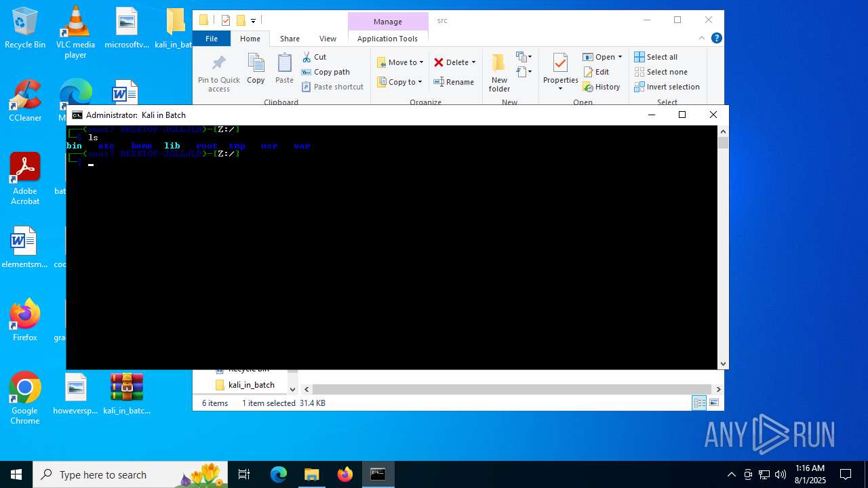Screen dimensions: 868x488
Task: Switch to Application Tools tab
Action: coord(387,39)
